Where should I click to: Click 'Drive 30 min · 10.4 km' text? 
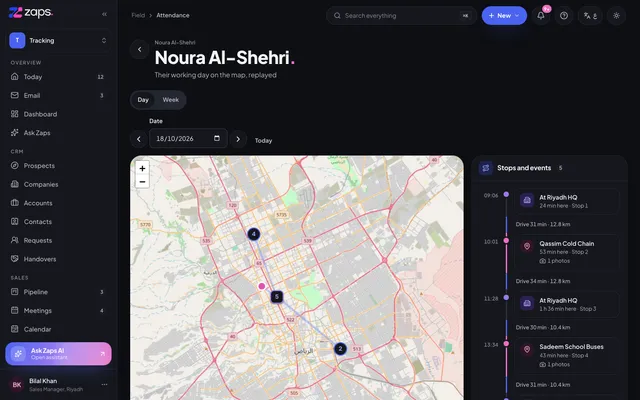click(543, 327)
